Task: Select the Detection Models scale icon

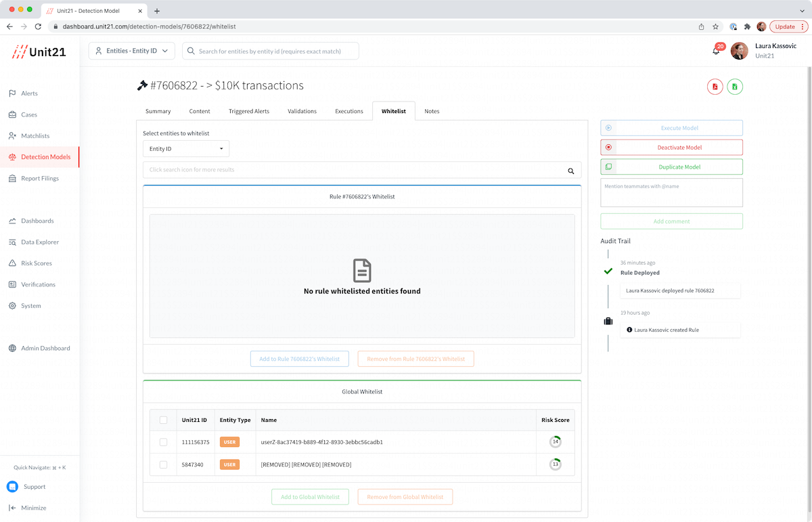Action: [12, 157]
